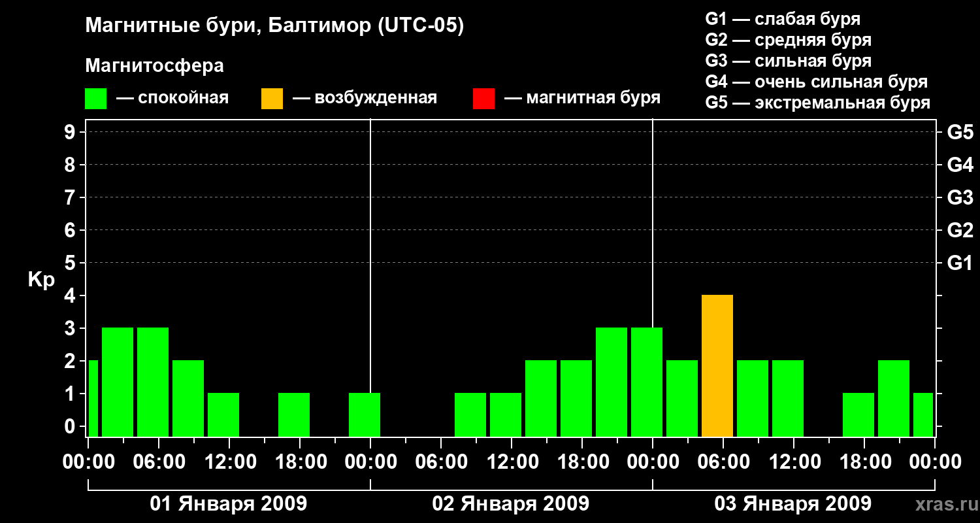Click the 'G2 — средняя буря' legend entry

click(x=788, y=40)
